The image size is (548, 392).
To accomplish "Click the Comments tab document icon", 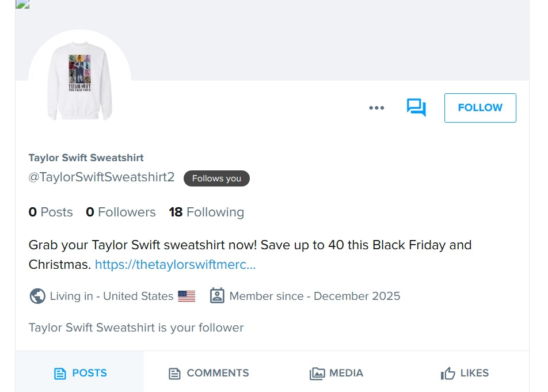I will [174, 374].
